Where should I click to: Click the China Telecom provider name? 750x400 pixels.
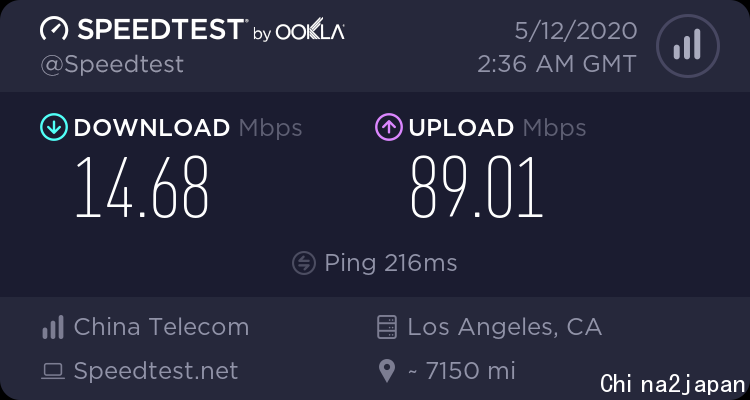pos(162,327)
